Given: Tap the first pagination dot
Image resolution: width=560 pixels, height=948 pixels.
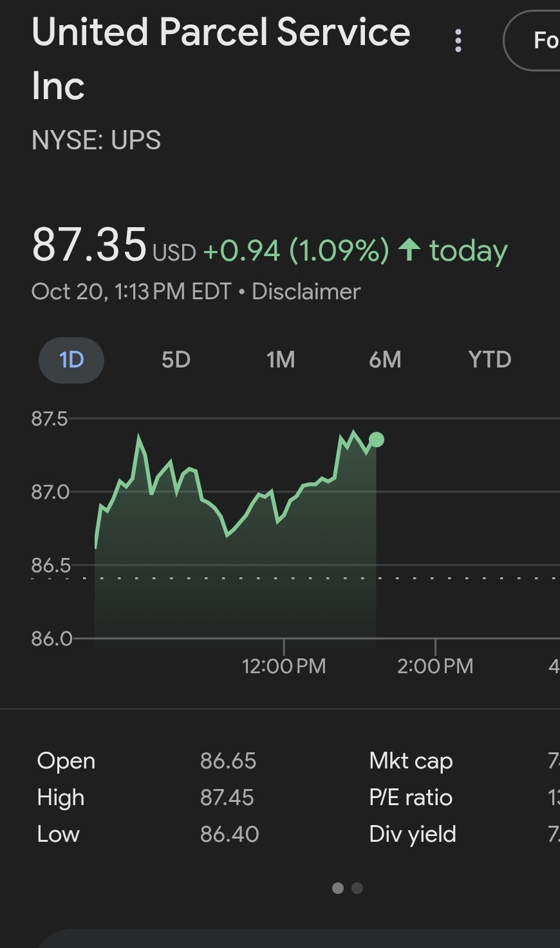Looking at the screenshot, I should [338, 888].
